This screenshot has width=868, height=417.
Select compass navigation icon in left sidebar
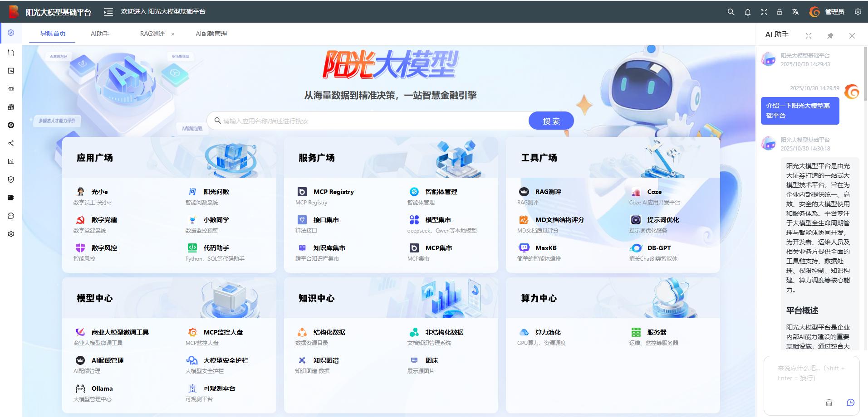point(11,33)
